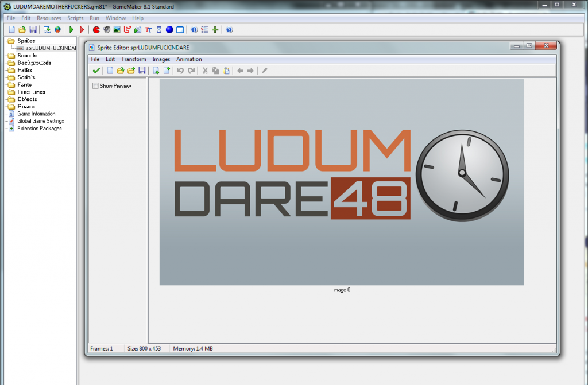Create an object with blue ball icon
The height and width of the screenshot is (385, 588).
(169, 30)
